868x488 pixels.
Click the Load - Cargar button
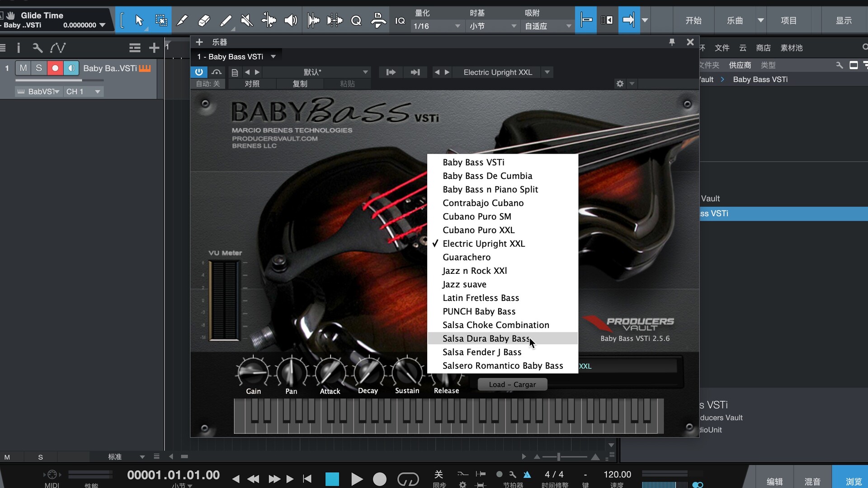coord(512,385)
